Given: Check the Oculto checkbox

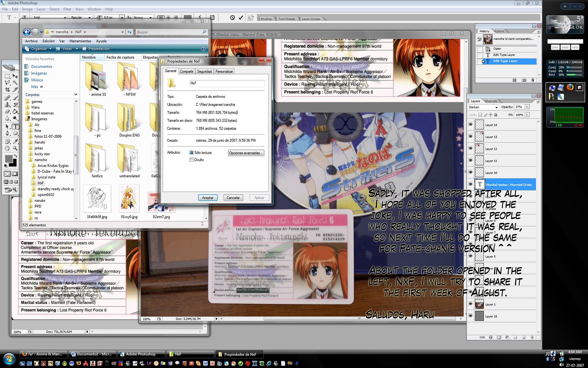Looking at the screenshot, I should (192, 160).
